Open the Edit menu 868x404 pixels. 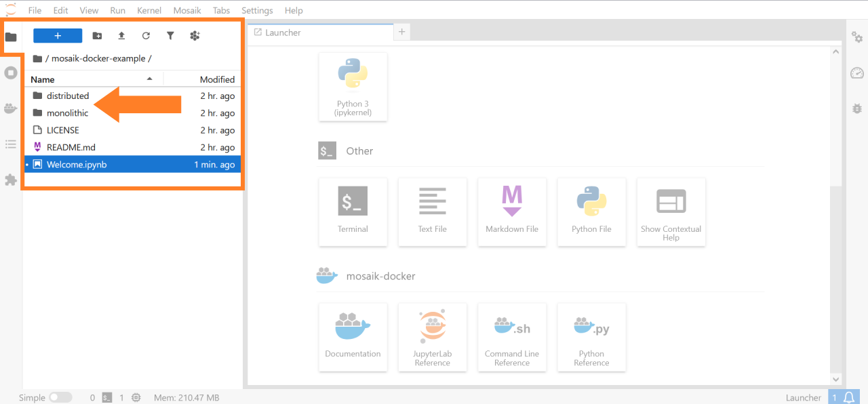[60, 11]
